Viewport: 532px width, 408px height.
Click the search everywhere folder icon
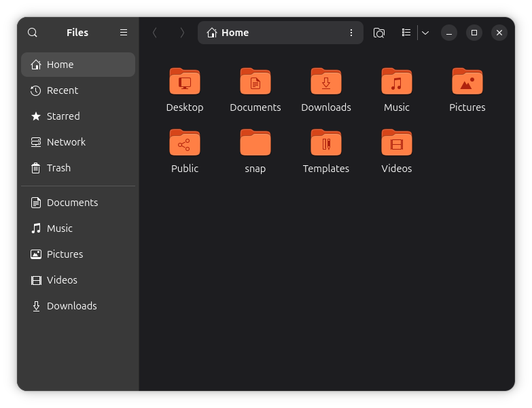(379, 33)
